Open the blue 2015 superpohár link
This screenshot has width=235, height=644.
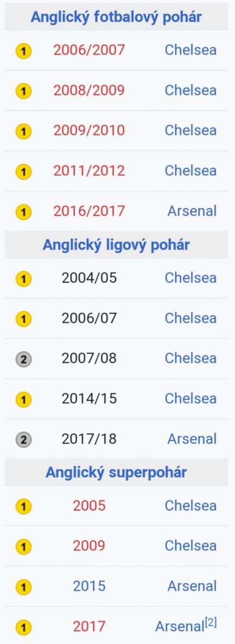tap(89, 586)
